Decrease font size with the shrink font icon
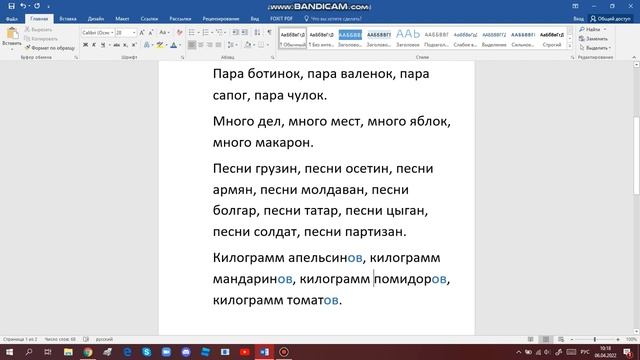This screenshot has width=640, height=360. point(151,32)
